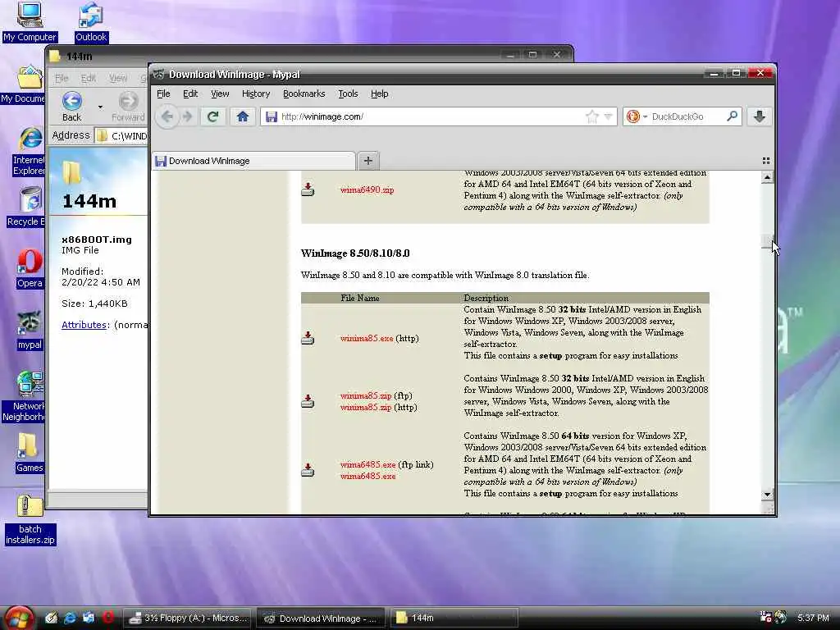
Task: Open the View menu in Mypal
Action: click(x=220, y=94)
